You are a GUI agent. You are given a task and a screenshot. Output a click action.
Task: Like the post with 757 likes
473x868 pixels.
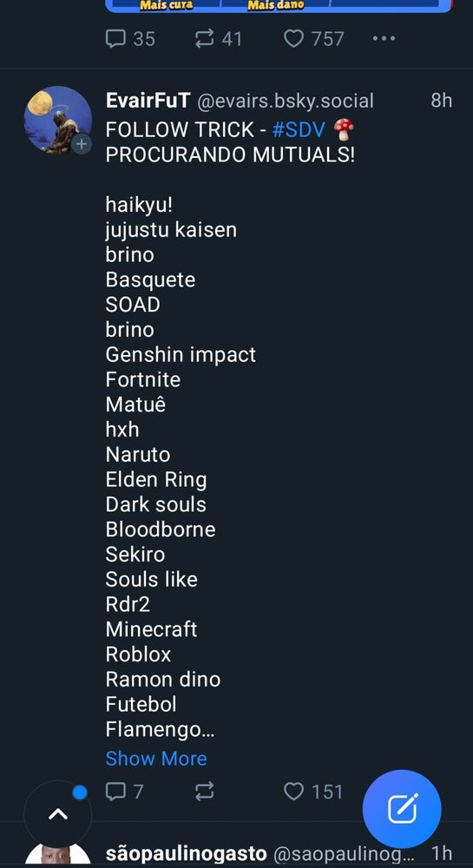pos(313,39)
